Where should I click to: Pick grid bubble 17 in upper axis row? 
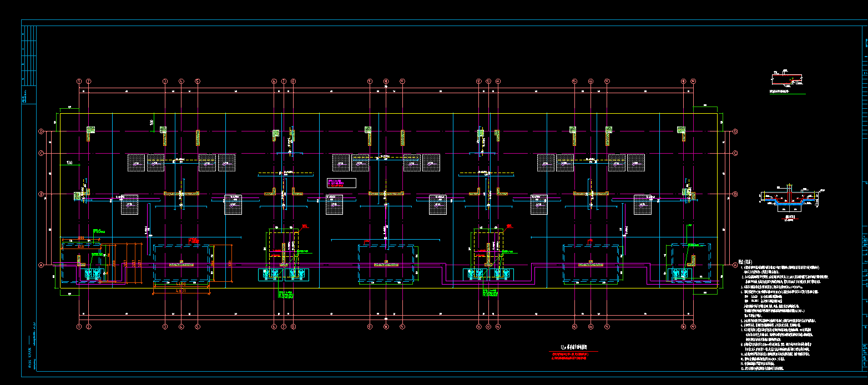pos(607,81)
